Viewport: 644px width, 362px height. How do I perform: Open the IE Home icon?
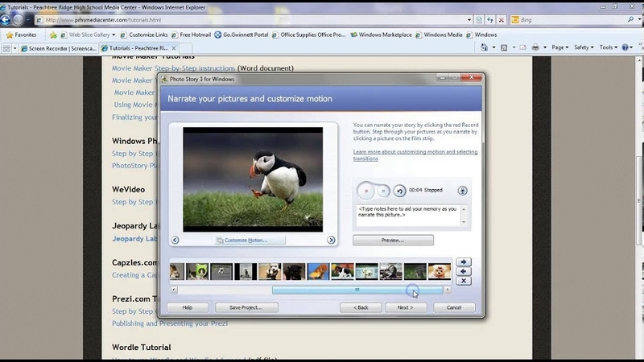pyautogui.click(x=485, y=47)
